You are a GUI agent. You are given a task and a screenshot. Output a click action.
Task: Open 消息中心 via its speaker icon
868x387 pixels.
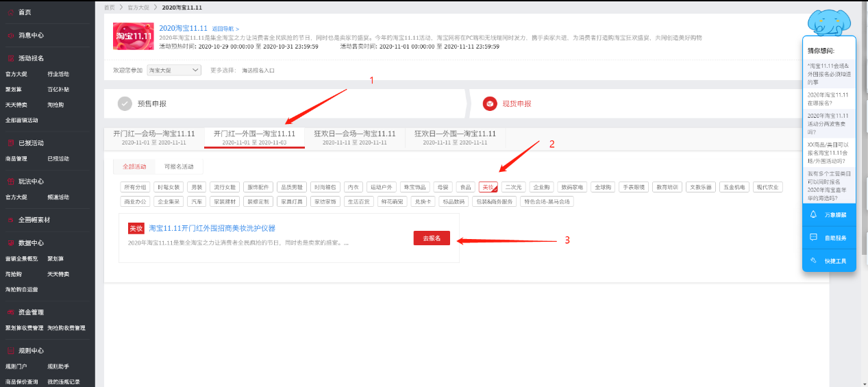pos(10,35)
